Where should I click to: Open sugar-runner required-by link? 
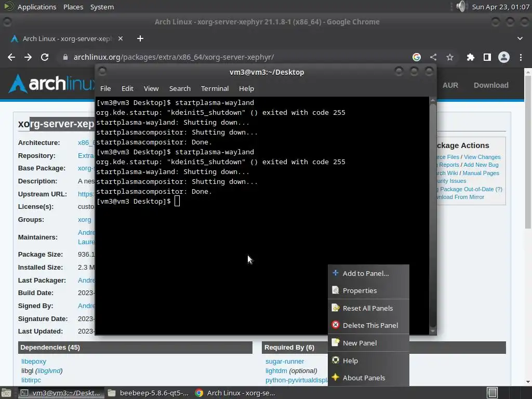[x=285, y=362]
